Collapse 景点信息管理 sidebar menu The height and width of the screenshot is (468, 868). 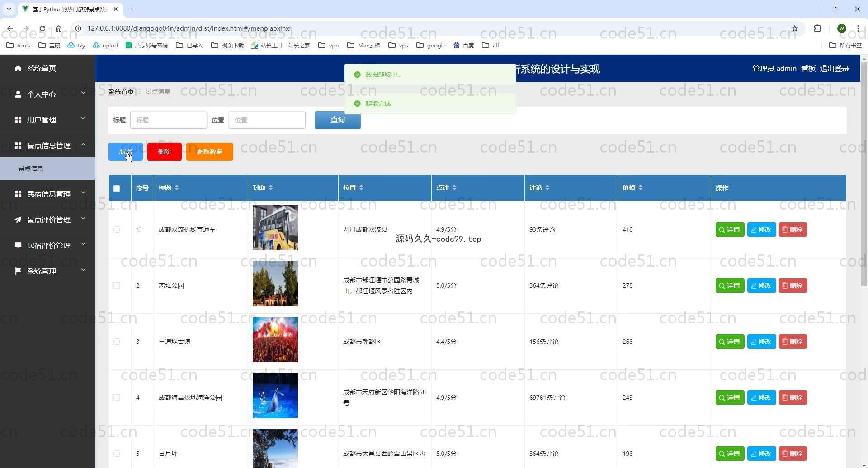(x=47, y=145)
